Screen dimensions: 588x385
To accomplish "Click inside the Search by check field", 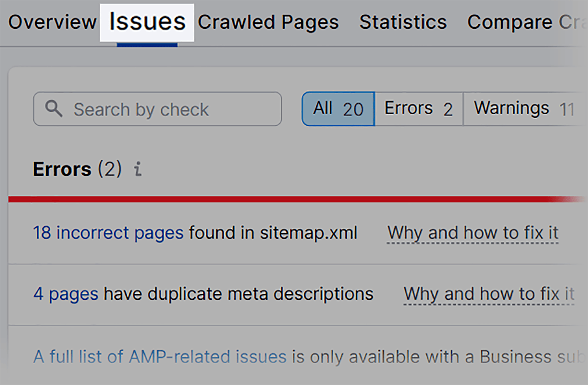I will [158, 109].
